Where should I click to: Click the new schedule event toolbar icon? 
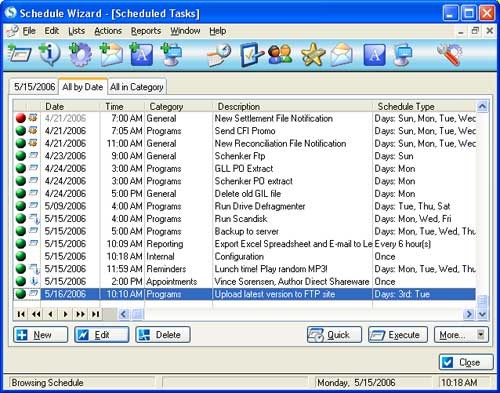[19, 54]
